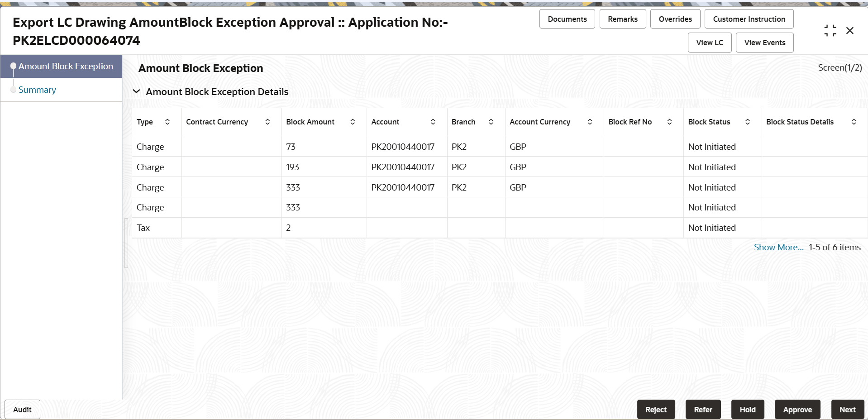Collapse Amount Block Exception Details section
Image resolution: width=868 pixels, height=420 pixels.
[x=136, y=91]
